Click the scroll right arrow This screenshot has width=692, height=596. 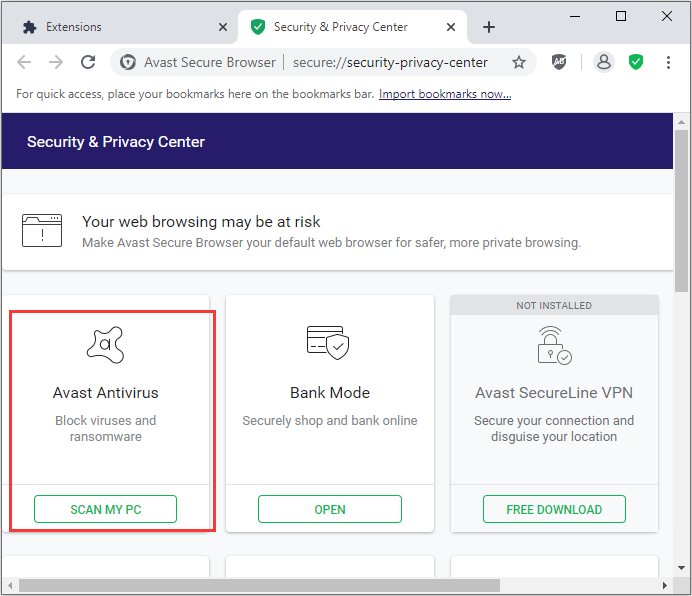pos(665,586)
